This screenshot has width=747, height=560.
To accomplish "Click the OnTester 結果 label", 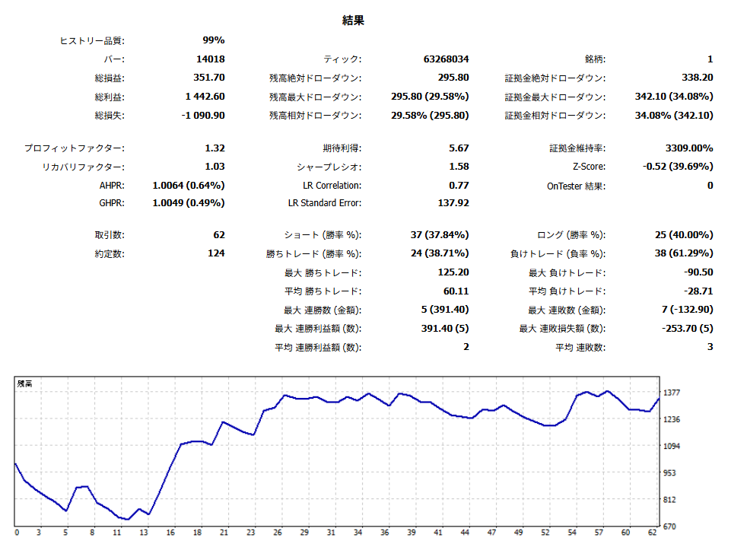I will point(576,186).
